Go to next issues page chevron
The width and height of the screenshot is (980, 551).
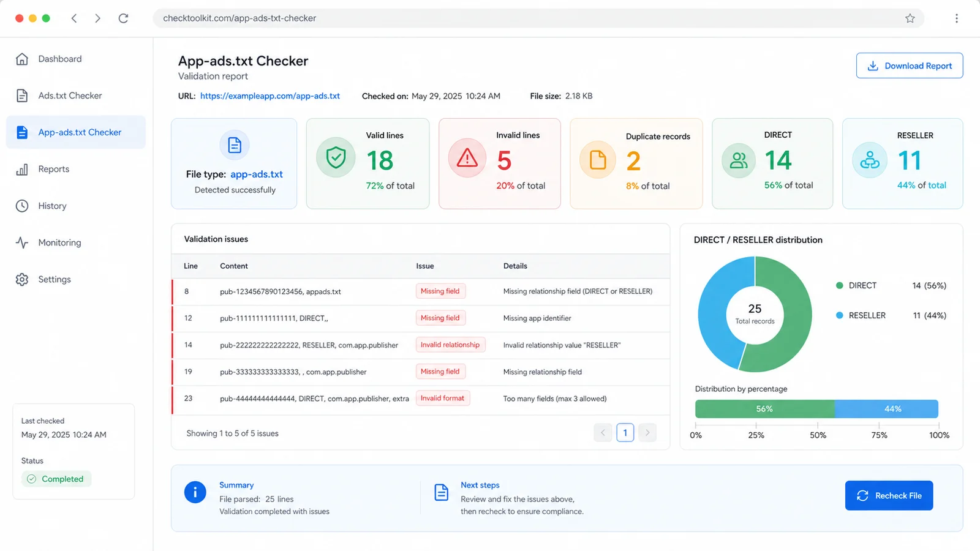coord(647,433)
